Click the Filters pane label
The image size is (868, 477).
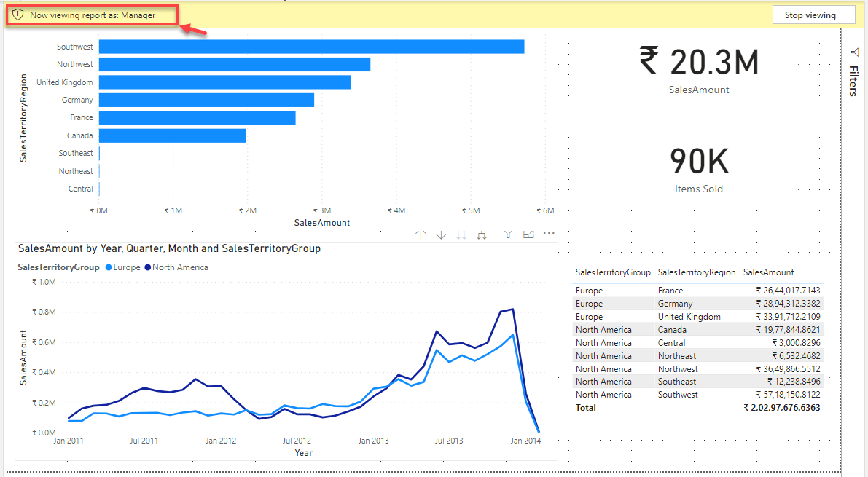[x=854, y=81]
